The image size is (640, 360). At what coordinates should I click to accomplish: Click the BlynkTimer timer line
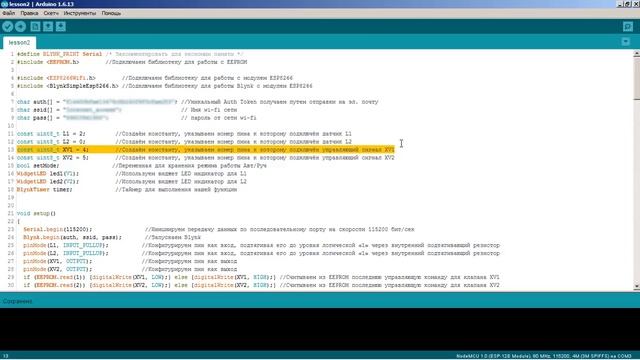point(127,189)
